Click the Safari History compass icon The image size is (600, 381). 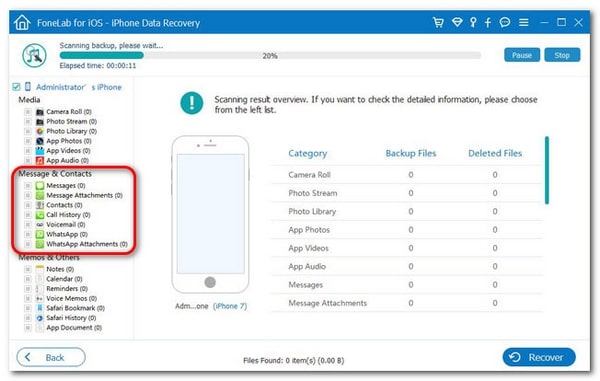pos(40,318)
